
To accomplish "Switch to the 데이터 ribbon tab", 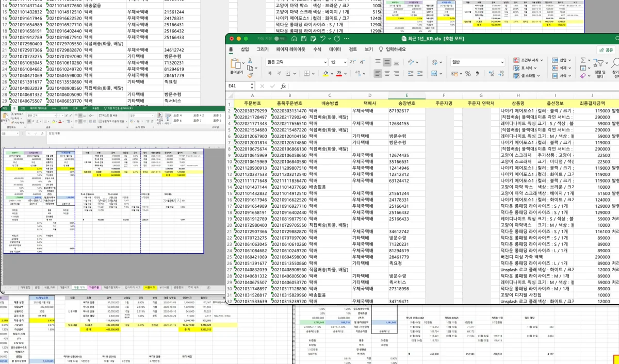I will point(335,49).
